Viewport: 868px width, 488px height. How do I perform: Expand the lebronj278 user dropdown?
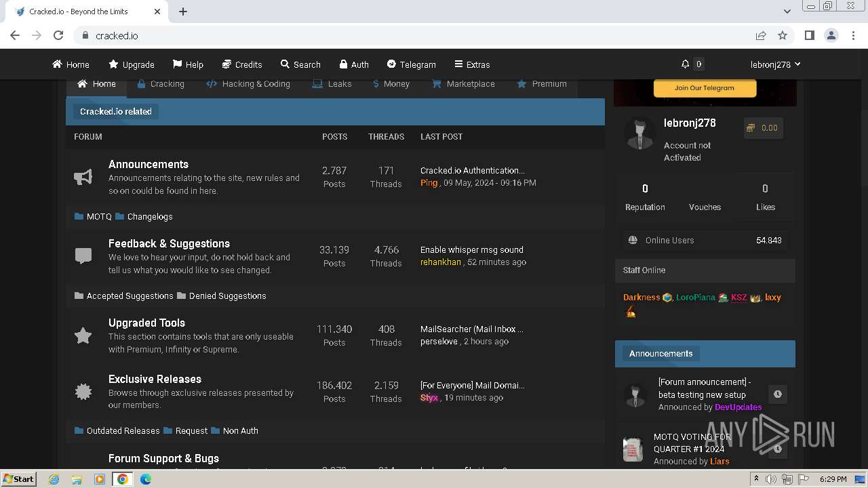click(x=775, y=64)
